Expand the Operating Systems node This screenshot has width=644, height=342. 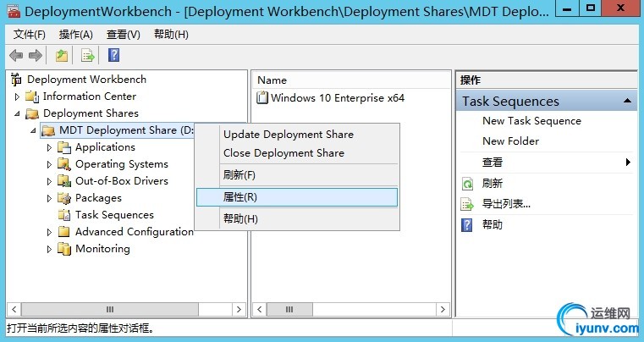pyautogui.click(x=49, y=164)
